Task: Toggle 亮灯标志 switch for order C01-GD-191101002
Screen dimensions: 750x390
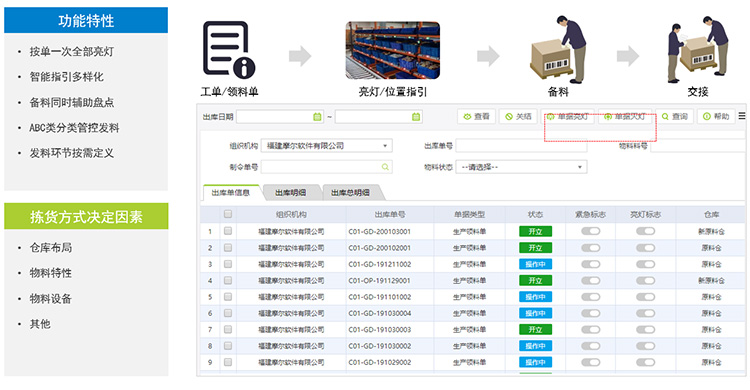Action: [645, 297]
